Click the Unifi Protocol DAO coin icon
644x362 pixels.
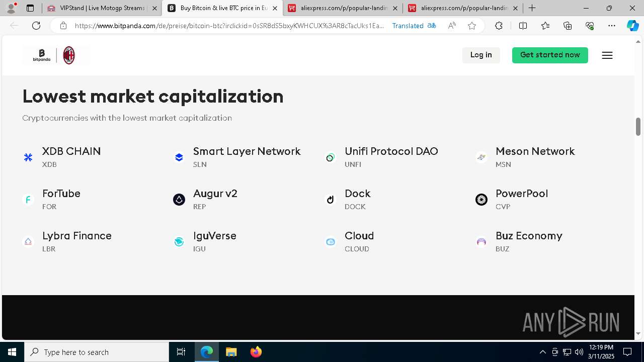tap(330, 157)
